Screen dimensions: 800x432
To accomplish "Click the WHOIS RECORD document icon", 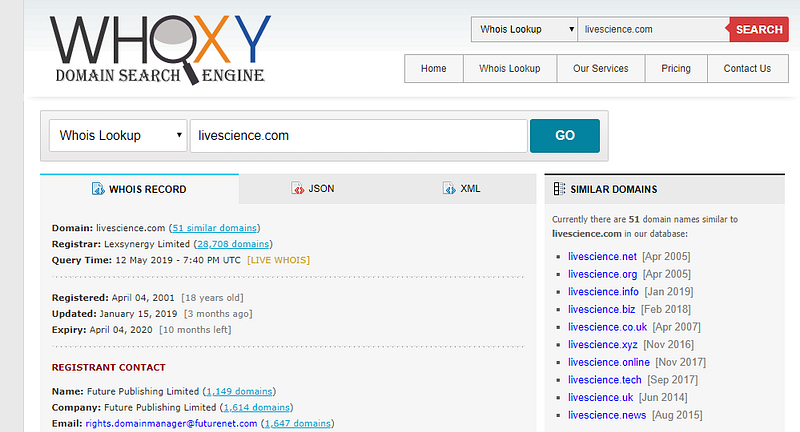I will coord(98,189).
